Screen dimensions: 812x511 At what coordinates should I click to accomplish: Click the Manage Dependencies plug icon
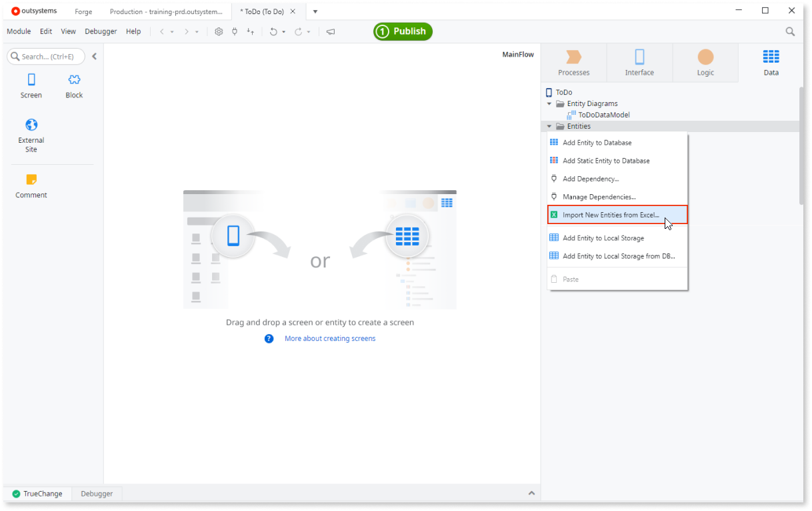pyautogui.click(x=234, y=31)
